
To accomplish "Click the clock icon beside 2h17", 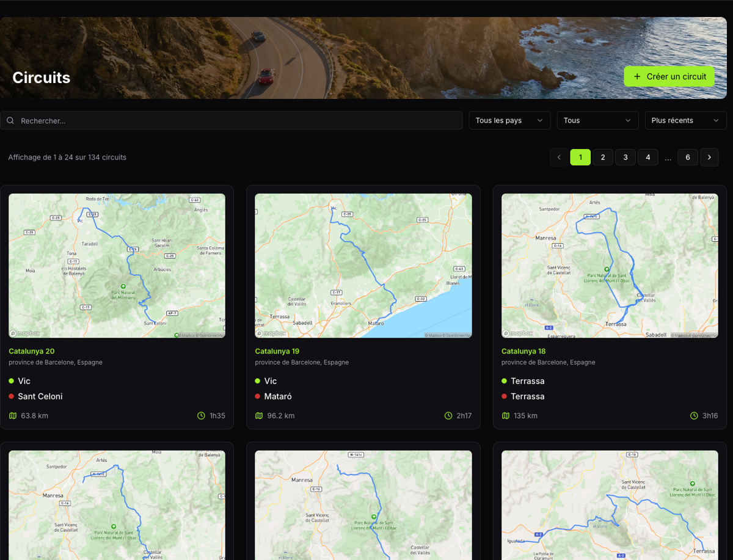I will [x=448, y=416].
